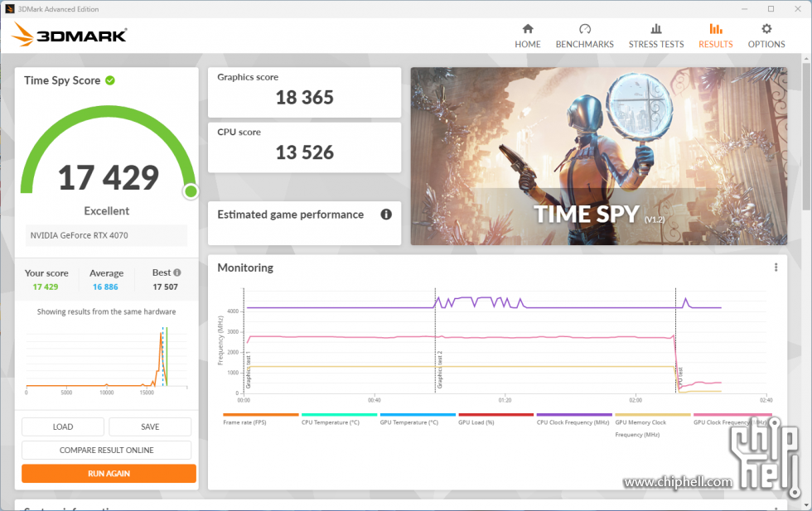812x511 pixels.
Task: Click the 3DMark app icon in title bar
Action: (9, 9)
